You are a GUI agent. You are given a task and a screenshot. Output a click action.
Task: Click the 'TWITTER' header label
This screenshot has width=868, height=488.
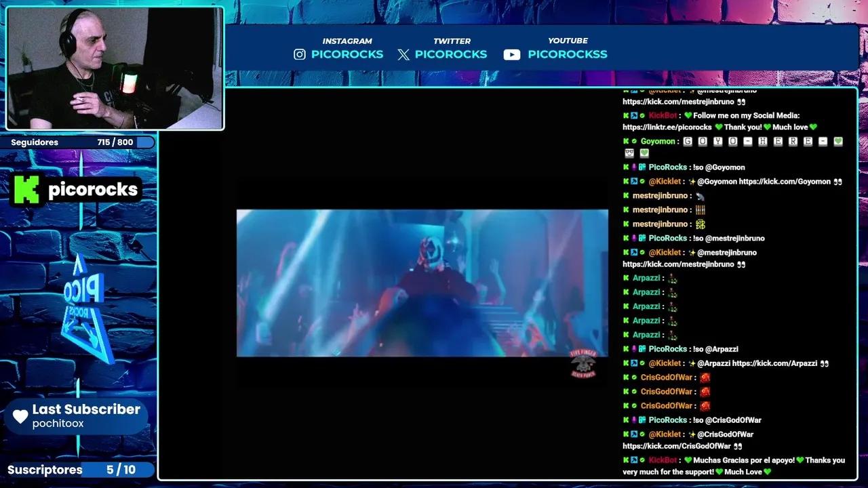click(x=452, y=41)
